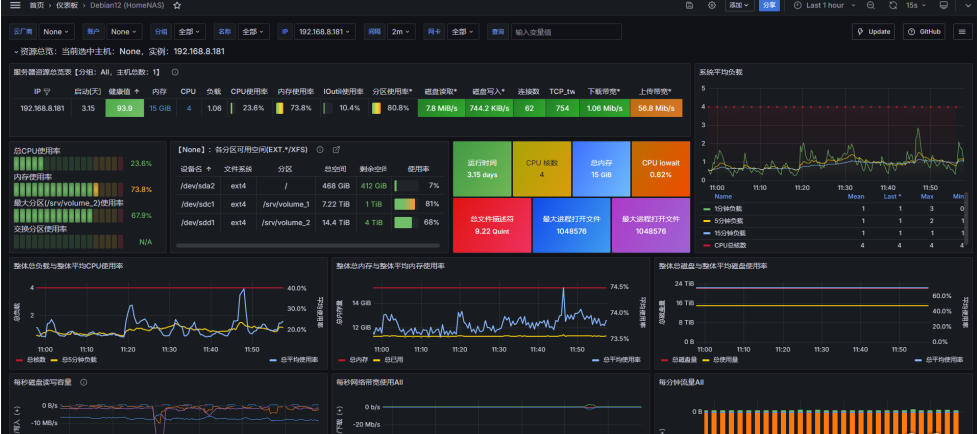Click the 总CPU使用率 bar gauge
Image resolution: width=977 pixels, height=434 pixels.
(69, 164)
